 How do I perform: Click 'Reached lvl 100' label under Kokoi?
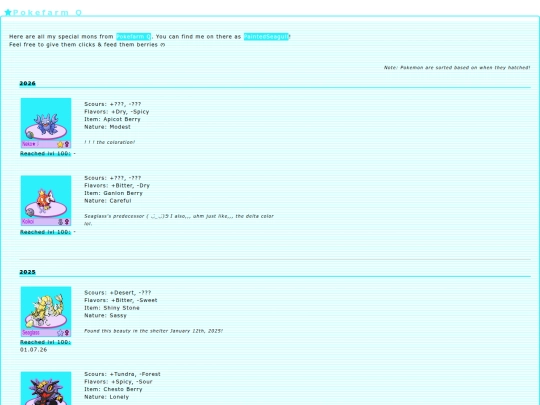pos(45,232)
